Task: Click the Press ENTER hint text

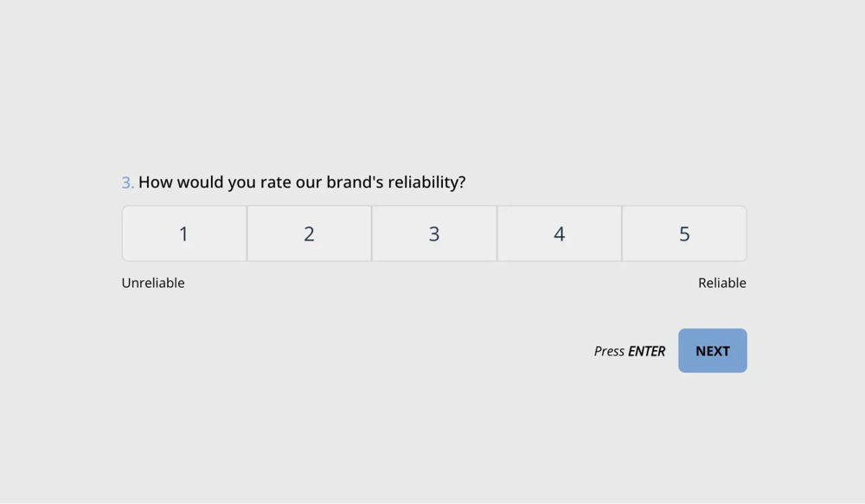Action: 629,351
